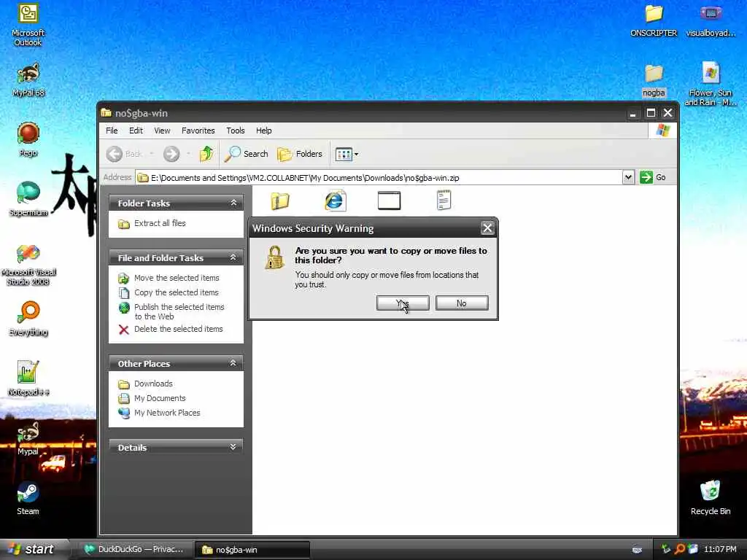The image size is (747, 560).
Task: Click the keyboard icon in taskbar
Action: coord(637,550)
